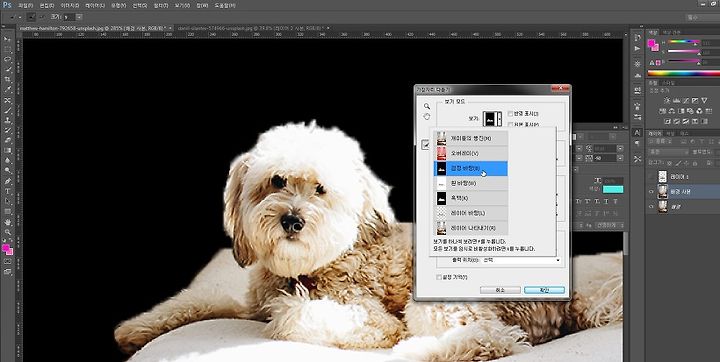Open collapsed Paragraph panel icon
Image resolution: width=720 pixels, height=362 pixels.
pos(637,143)
